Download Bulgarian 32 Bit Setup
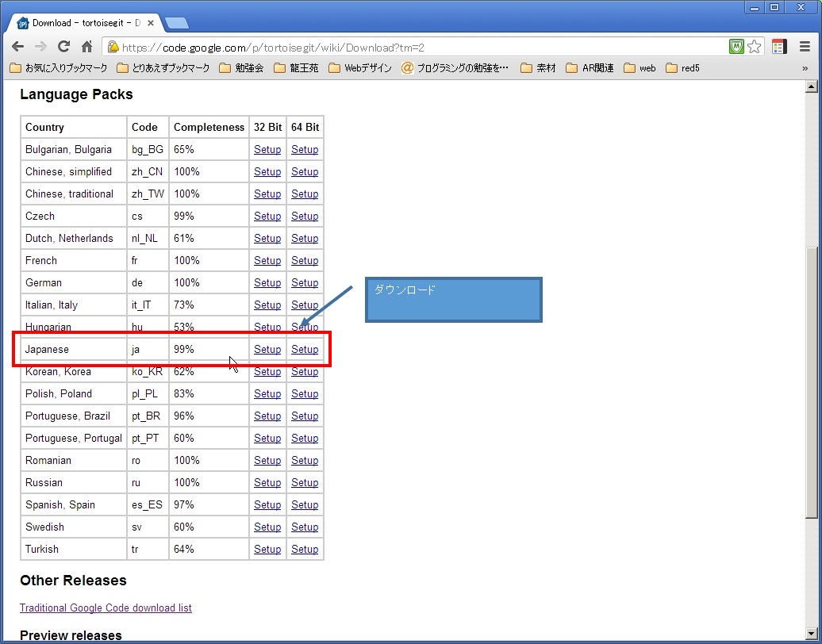Image resolution: width=822 pixels, height=644 pixels. coord(267,150)
